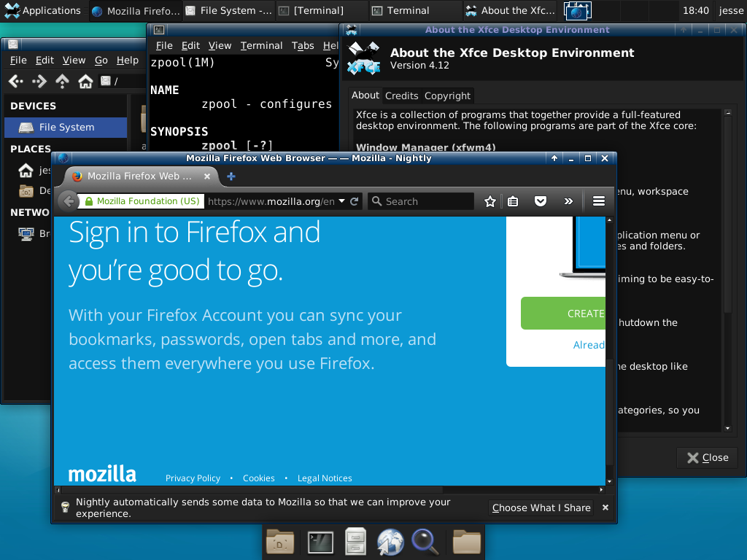Close the Mozilla Firefox Web tab
This screenshot has width=747, height=560.
pyautogui.click(x=207, y=176)
